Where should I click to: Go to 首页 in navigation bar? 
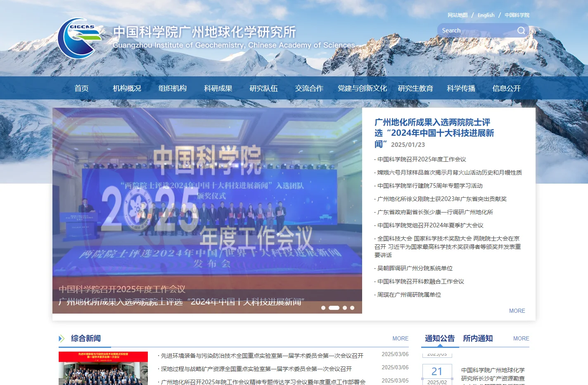coord(81,88)
